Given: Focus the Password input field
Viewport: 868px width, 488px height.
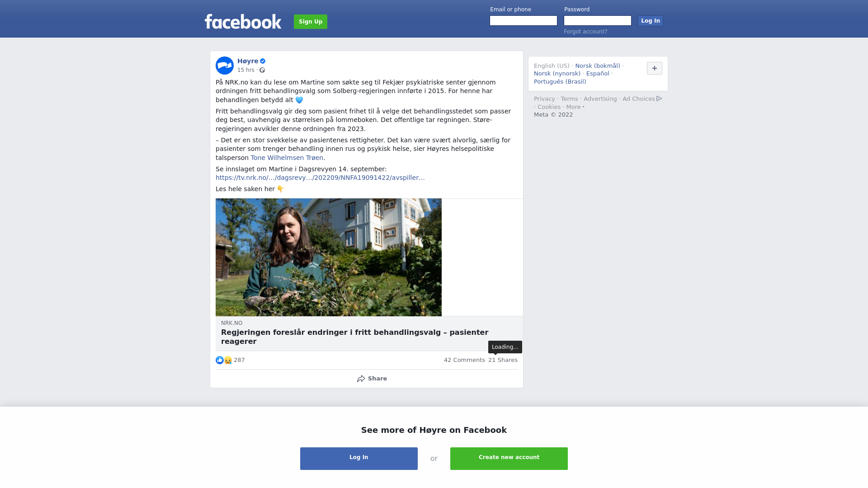Looking at the screenshot, I should point(598,21).
